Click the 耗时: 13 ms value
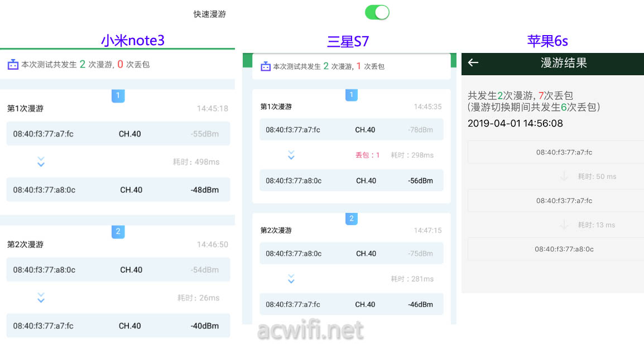The height and width of the screenshot is (350, 644). (597, 225)
